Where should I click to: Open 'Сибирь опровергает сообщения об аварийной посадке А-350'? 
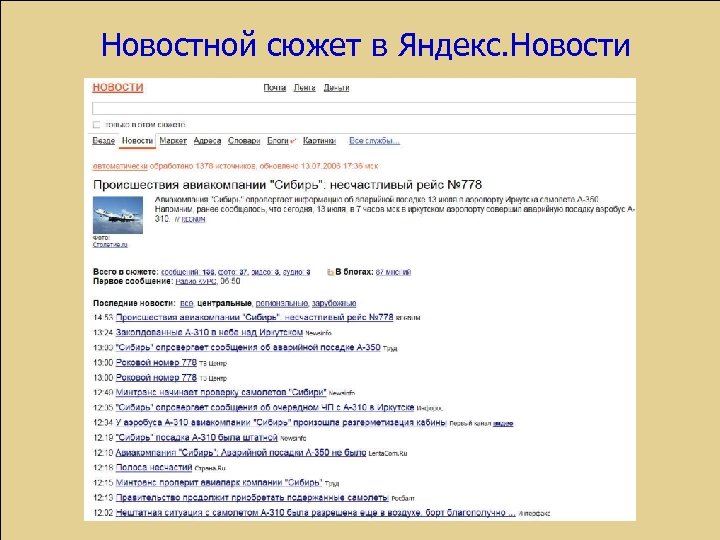click(x=248, y=347)
